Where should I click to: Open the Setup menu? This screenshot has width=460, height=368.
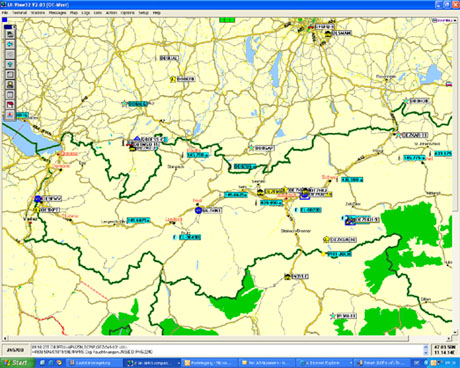tap(143, 13)
